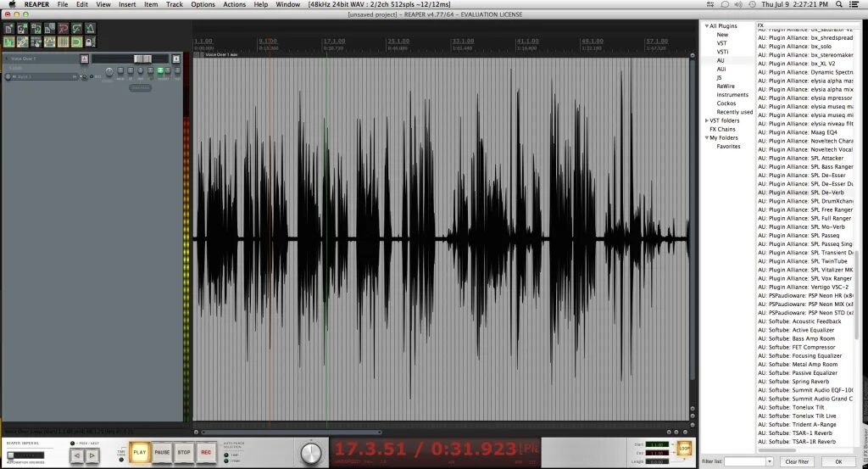868x469 pixels.
Task: Toggle the metronome toolbar icon
Action: 90,28
